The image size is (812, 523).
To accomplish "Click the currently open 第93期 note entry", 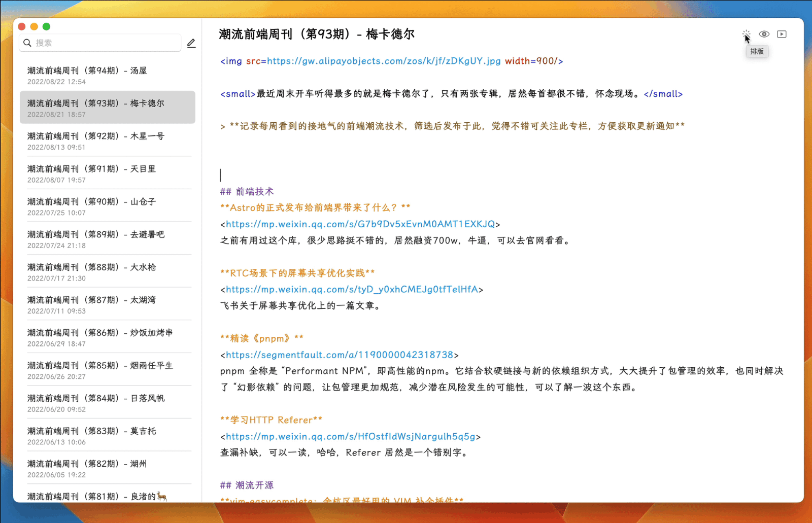I will point(108,107).
